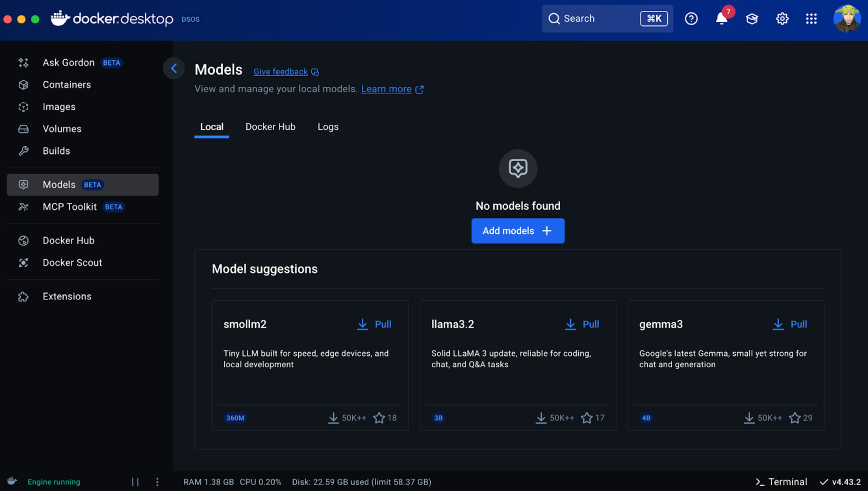Collapse the sidebar with the back chevron

click(x=174, y=68)
